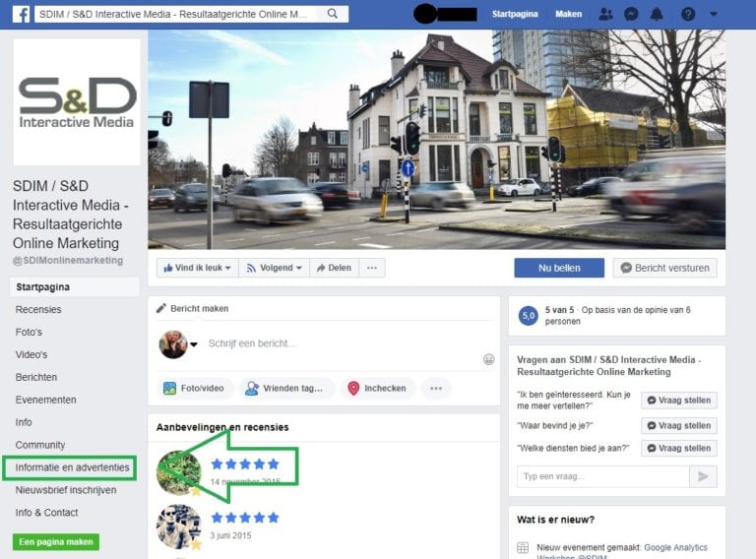Open Info & Contact in the sidebar

click(x=46, y=513)
